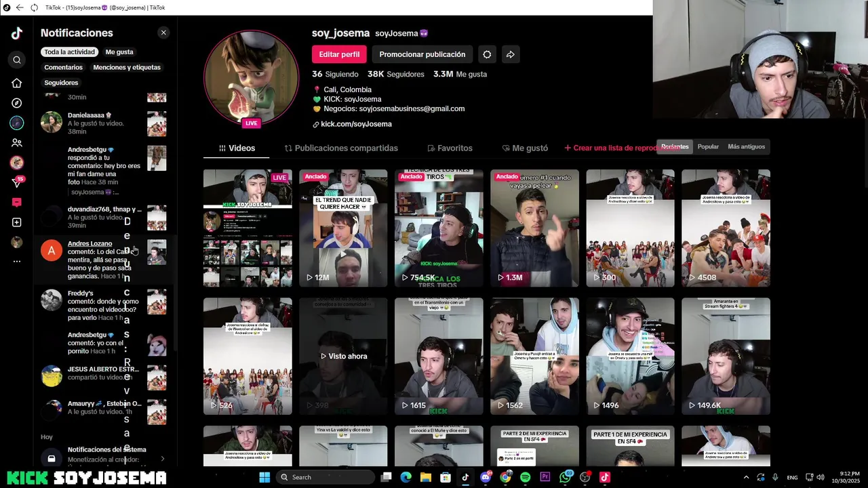Show hidden system tray icons
868x488 pixels.
746,477
